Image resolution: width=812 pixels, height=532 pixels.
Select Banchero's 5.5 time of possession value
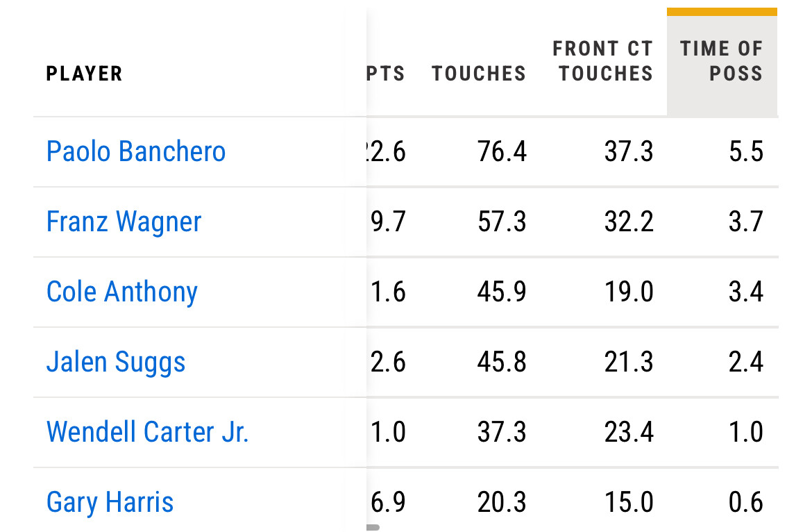(x=745, y=152)
